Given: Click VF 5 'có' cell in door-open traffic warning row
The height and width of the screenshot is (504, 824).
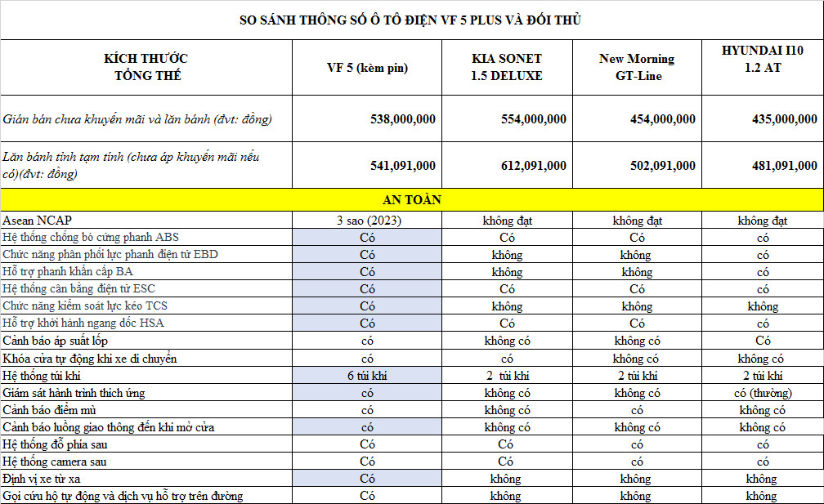Looking at the screenshot, I should (367, 427).
